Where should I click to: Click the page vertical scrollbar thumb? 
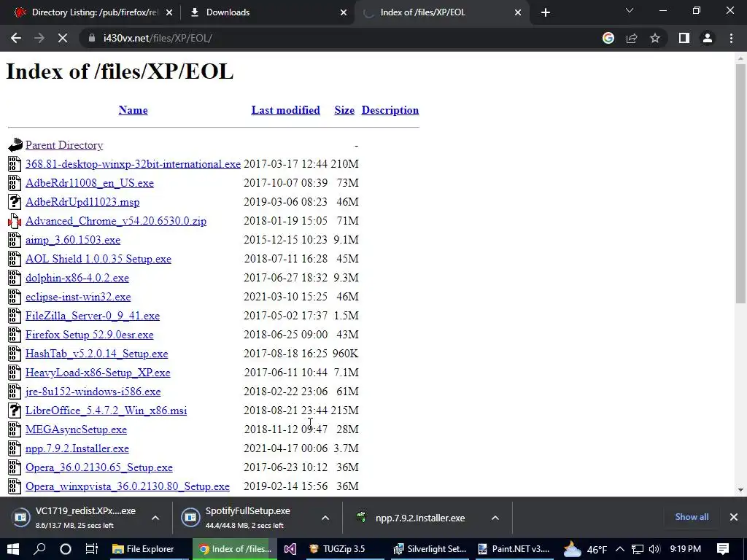(x=740, y=183)
